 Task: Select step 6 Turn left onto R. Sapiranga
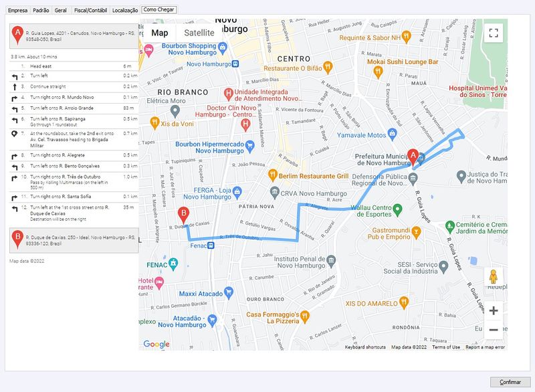point(74,122)
